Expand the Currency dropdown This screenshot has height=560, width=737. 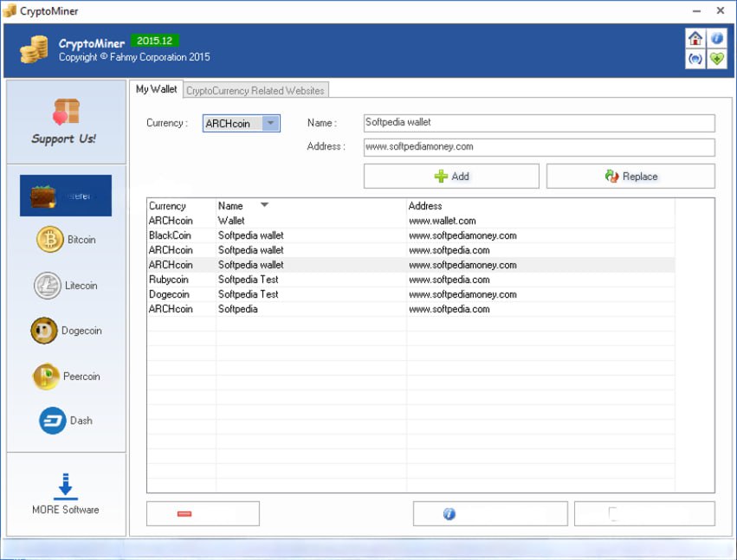tap(271, 124)
